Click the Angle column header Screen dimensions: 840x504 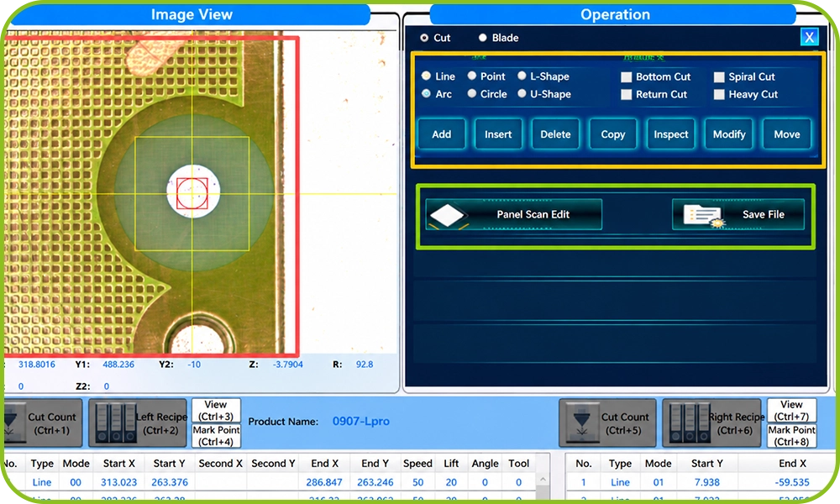click(x=485, y=464)
